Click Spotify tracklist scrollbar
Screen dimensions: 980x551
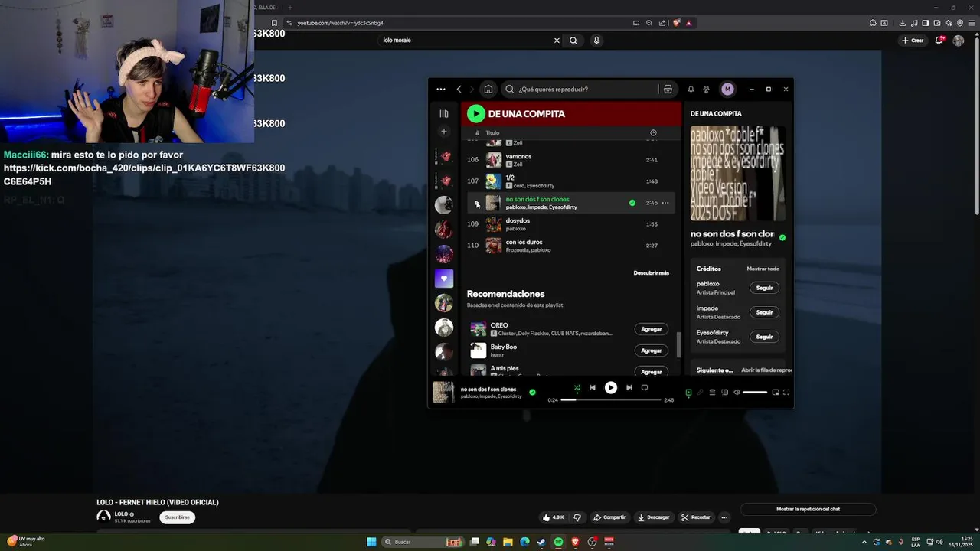678,344
